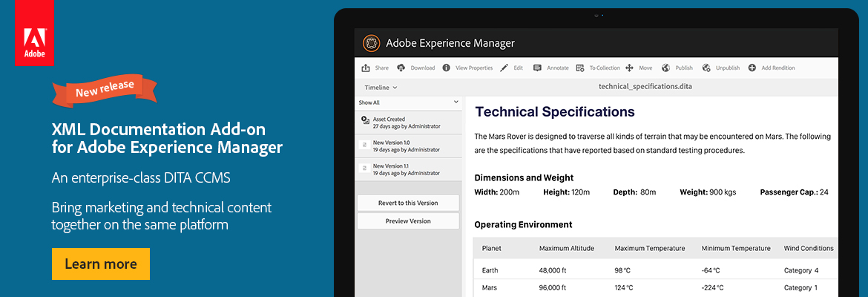The width and height of the screenshot is (868, 297).
Task: Click the Earth table cell
Action: (490, 270)
